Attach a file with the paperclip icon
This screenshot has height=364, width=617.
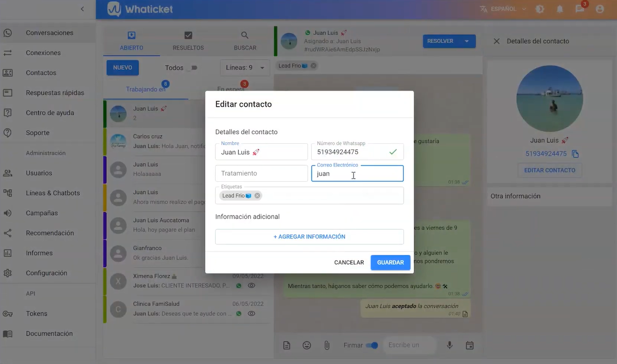click(327, 345)
